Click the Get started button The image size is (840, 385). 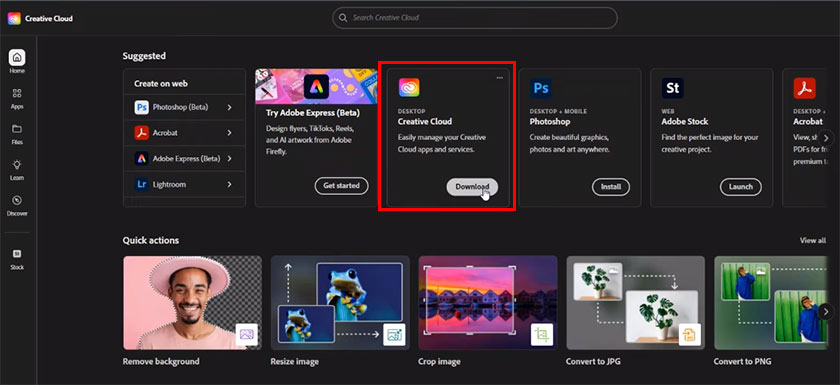click(341, 186)
